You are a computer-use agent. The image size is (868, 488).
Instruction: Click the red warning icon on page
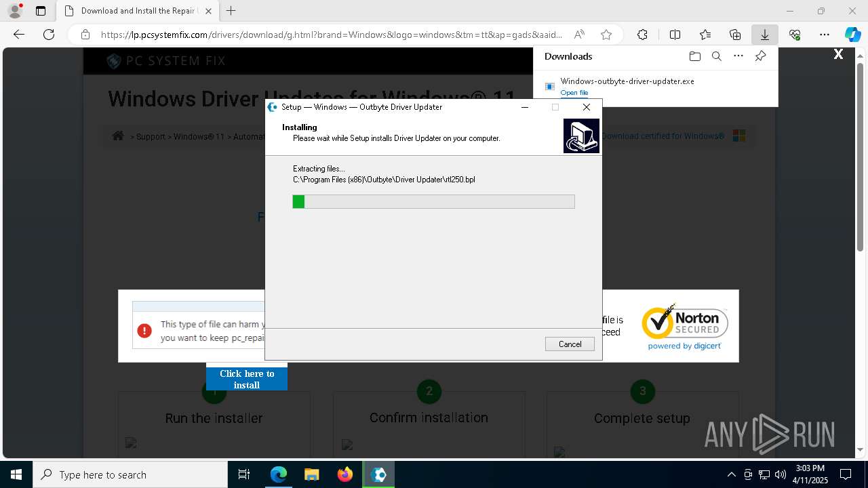click(x=144, y=331)
